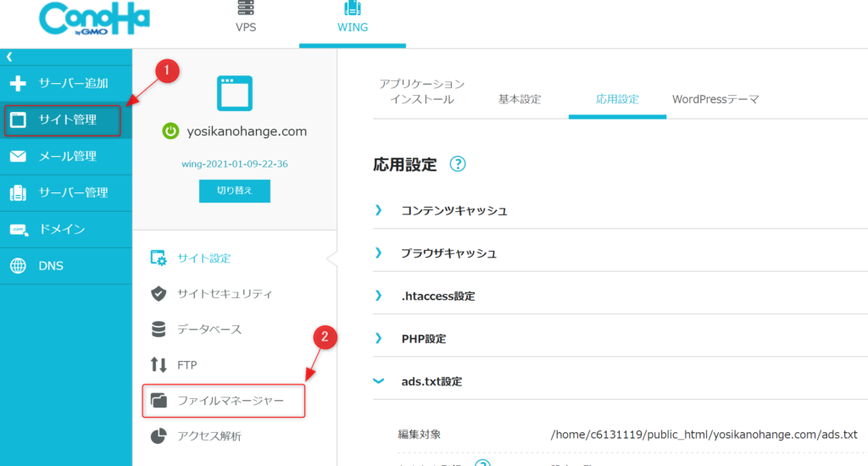Click the ads.txt設定 section title
Screen dimensions: 868x466
[x=431, y=381]
